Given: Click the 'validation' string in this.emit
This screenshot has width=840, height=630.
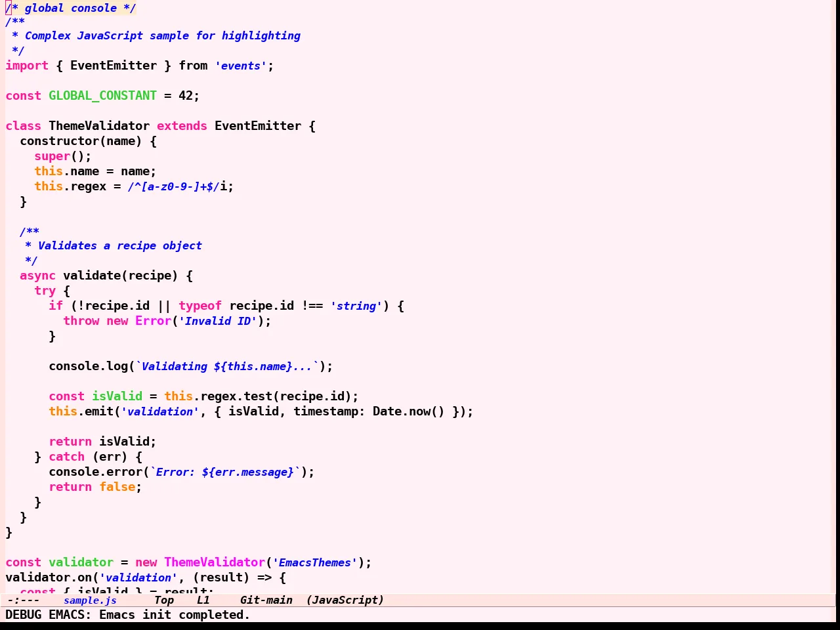Looking at the screenshot, I should click(x=160, y=411).
